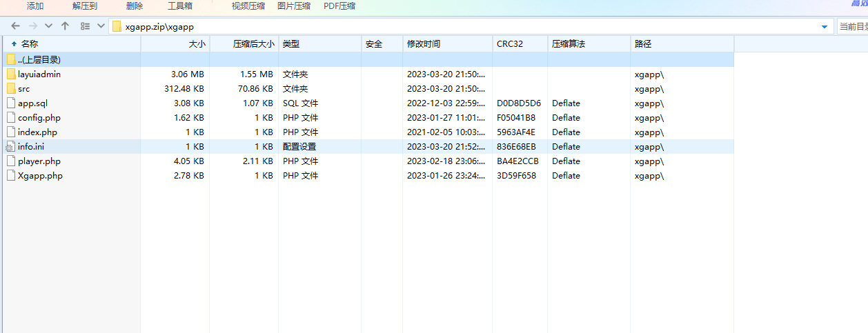
Task: Select the src folder icon
Action: point(10,89)
